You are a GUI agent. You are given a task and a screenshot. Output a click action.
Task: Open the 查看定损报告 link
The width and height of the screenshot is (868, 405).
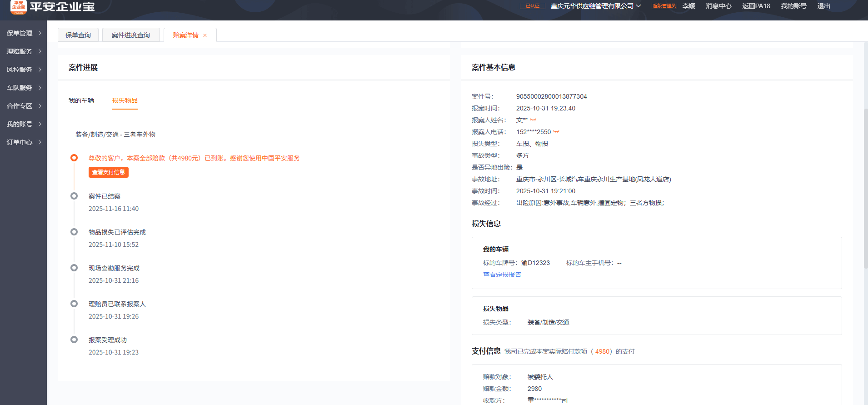click(x=502, y=275)
